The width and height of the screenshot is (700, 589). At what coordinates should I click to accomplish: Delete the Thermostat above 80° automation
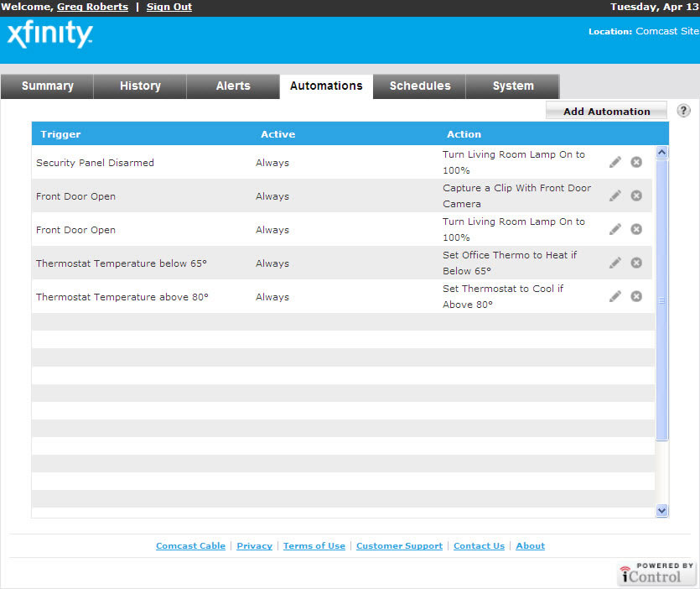(636, 296)
